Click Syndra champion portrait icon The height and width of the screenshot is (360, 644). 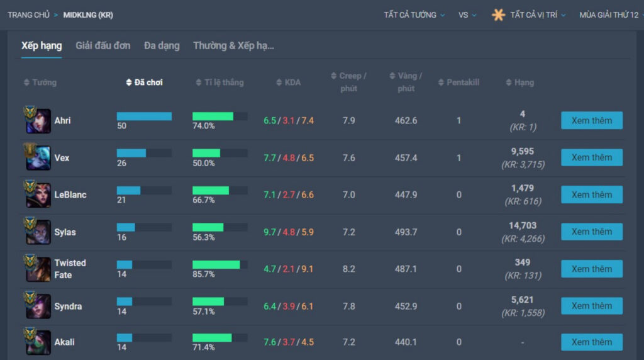(x=38, y=306)
